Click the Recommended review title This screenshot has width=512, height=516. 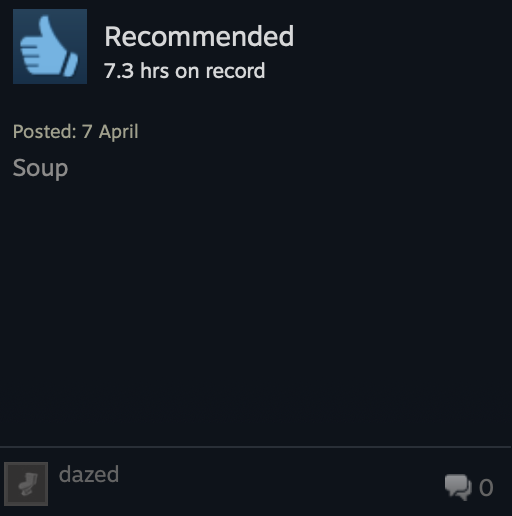point(199,36)
